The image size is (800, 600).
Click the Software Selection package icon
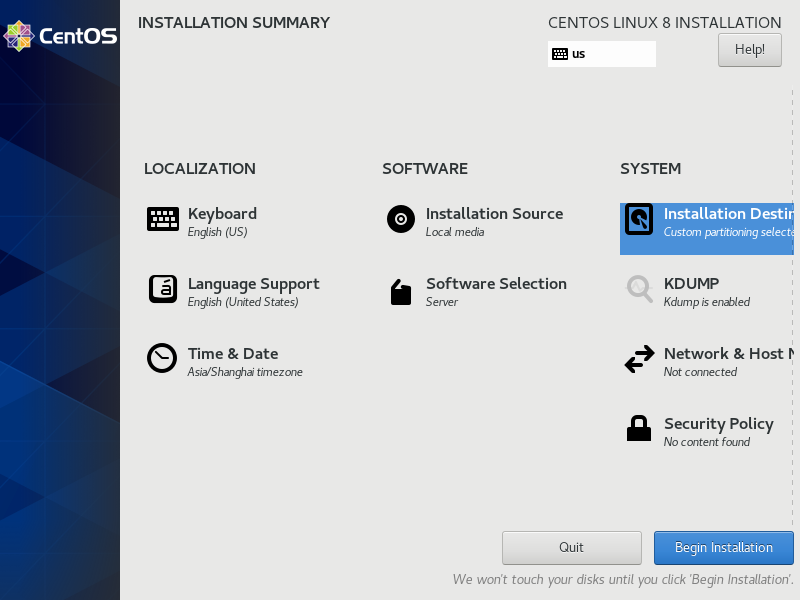[401, 292]
